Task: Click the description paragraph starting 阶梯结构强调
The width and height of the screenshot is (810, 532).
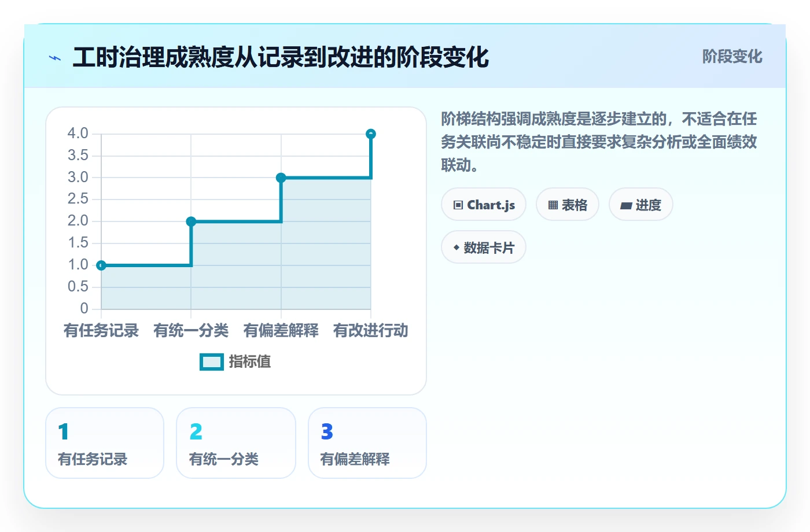Action: [x=599, y=142]
